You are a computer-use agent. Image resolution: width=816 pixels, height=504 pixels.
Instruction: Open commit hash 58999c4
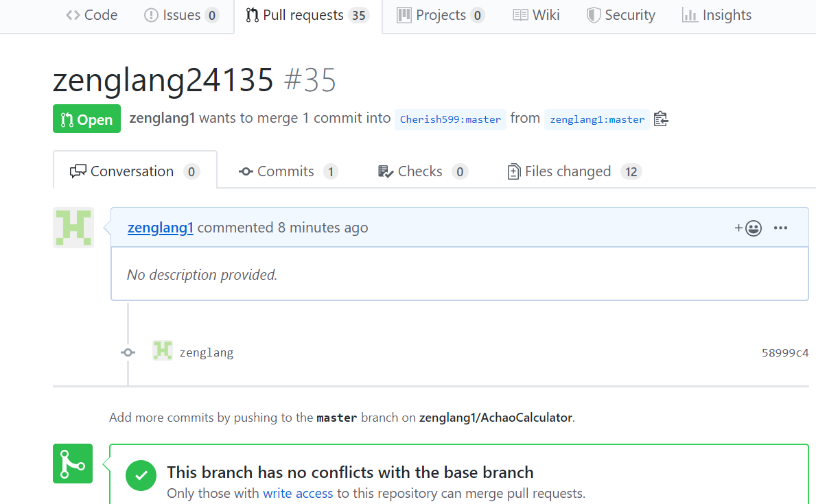[x=785, y=352]
